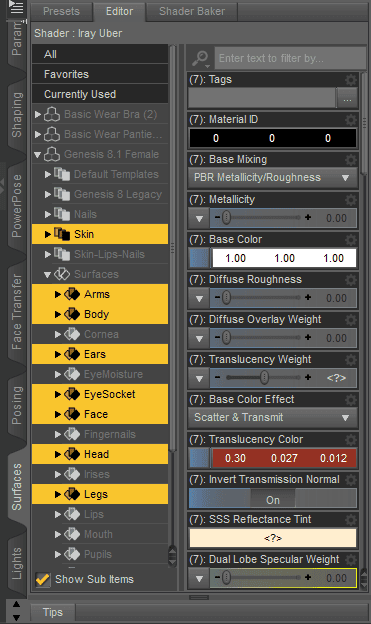371x624 pixels.
Task: Select the All filter category
Action: pyautogui.click(x=100, y=54)
